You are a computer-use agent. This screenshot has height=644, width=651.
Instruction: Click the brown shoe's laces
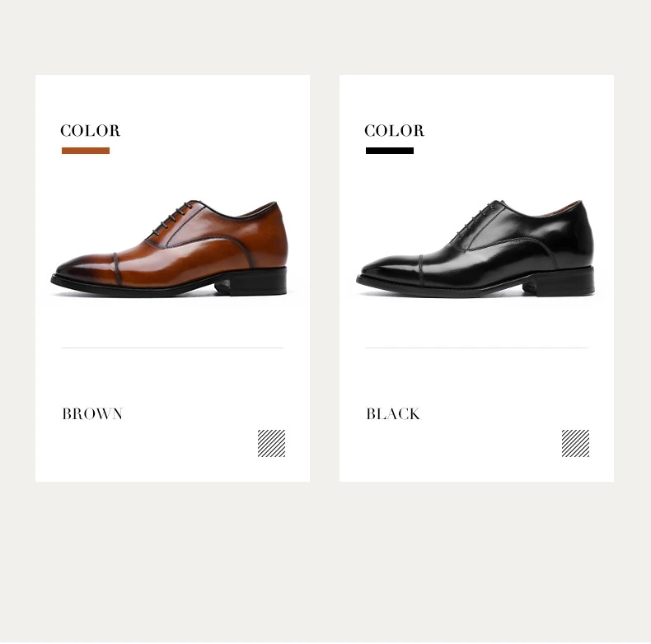pyautogui.click(x=175, y=217)
